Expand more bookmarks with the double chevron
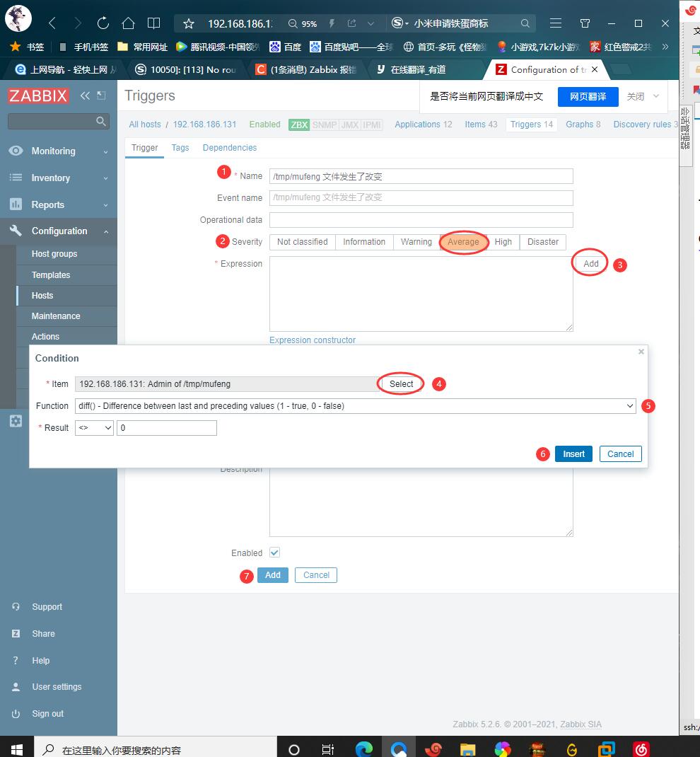Screen dimensions: 700x757 (665, 47)
